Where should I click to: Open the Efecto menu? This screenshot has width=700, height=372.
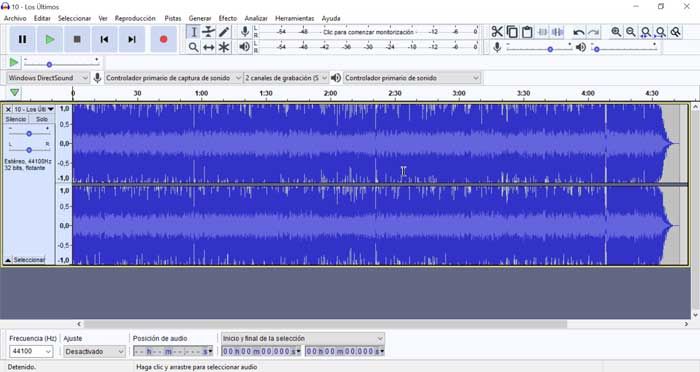(228, 18)
